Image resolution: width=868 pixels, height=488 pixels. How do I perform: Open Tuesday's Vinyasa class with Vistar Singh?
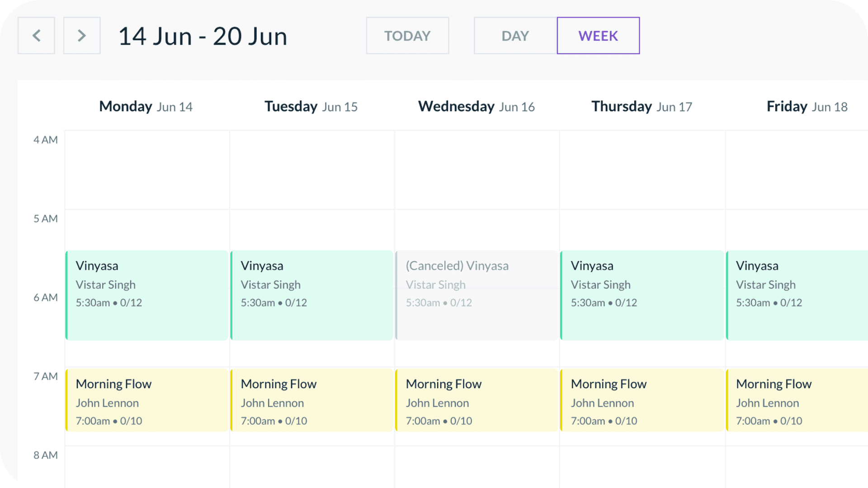click(x=312, y=295)
